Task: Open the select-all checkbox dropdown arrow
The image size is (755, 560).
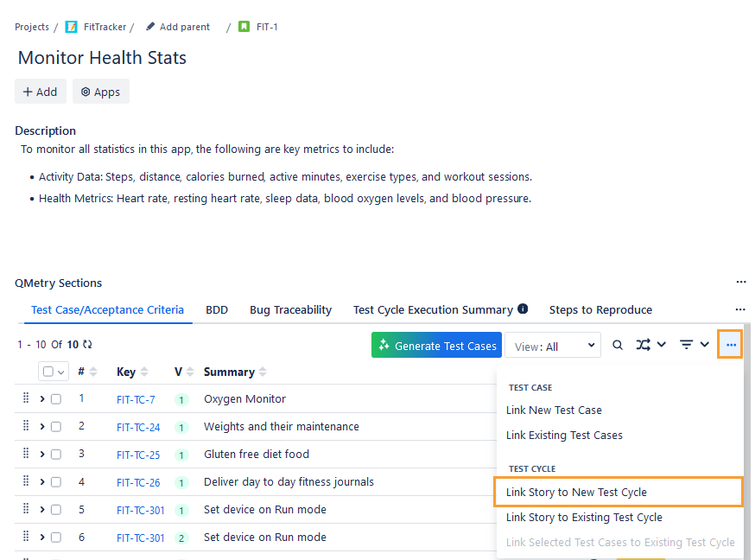Action: point(60,371)
